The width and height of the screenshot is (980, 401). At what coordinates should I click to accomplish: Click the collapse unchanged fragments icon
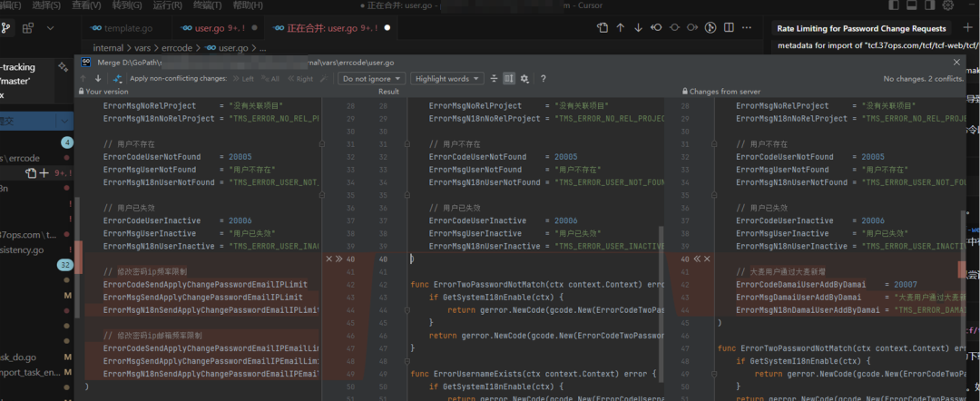coord(495,79)
